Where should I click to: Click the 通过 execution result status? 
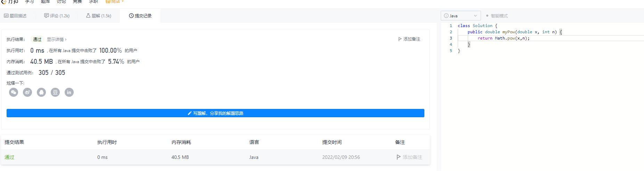click(37, 39)
